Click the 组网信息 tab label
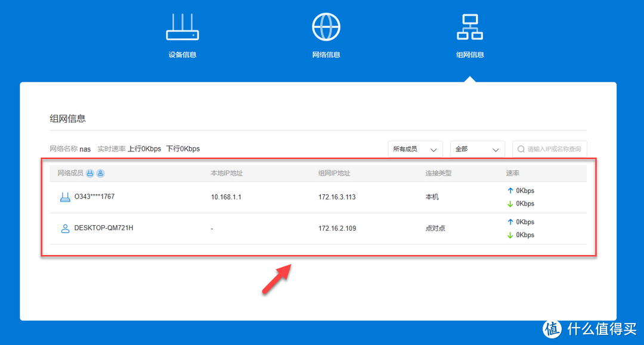644x345 pixels. [470, 55]
